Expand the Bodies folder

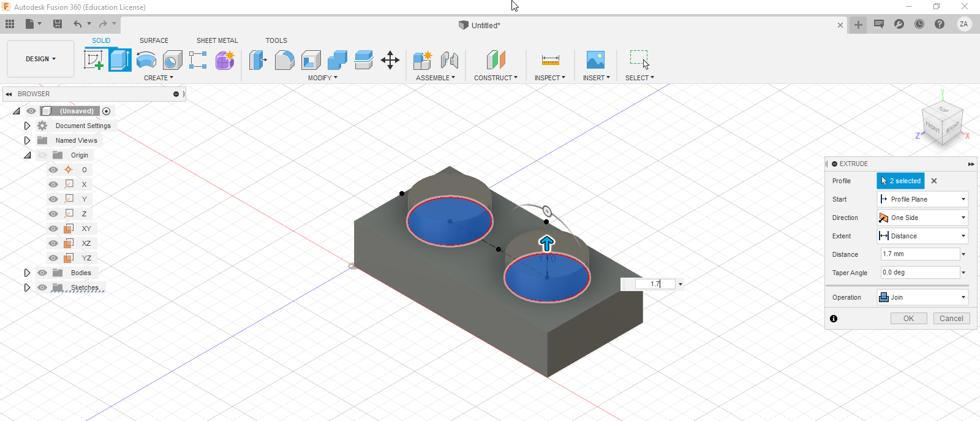[27, 273]
